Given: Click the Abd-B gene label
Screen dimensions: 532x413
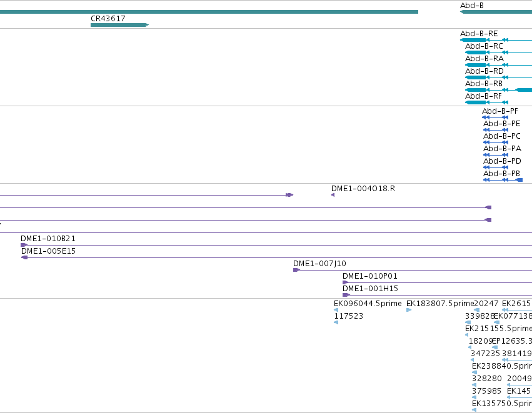Looking at the screenshot, I should click(x=471, y=6).
